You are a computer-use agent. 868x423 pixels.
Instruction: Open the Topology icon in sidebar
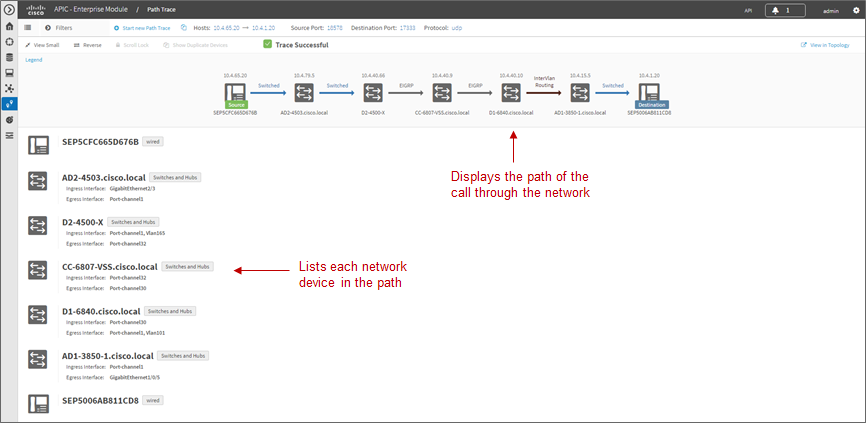(9, 88)
